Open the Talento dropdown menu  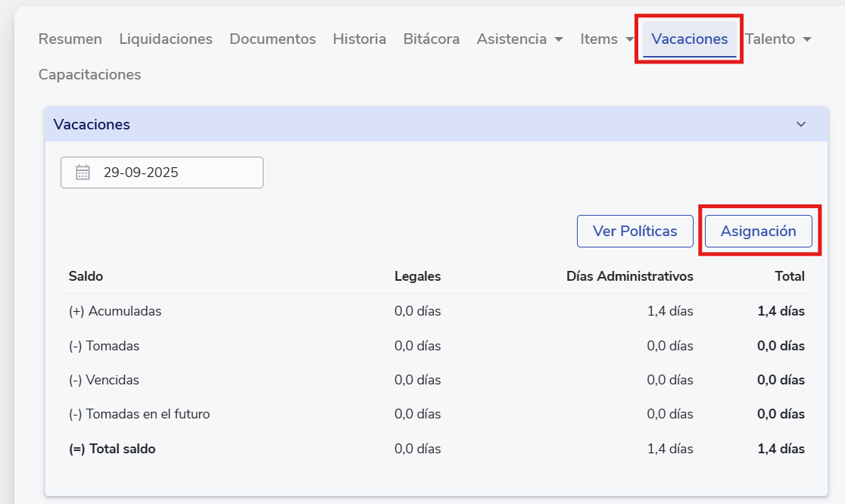pos(778,39)
